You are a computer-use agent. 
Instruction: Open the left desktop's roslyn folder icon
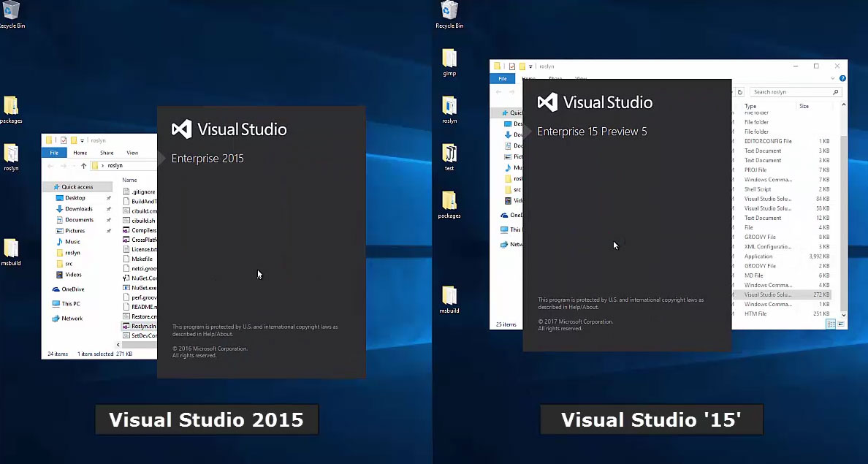pyautogui.click(x=11, y=157)
